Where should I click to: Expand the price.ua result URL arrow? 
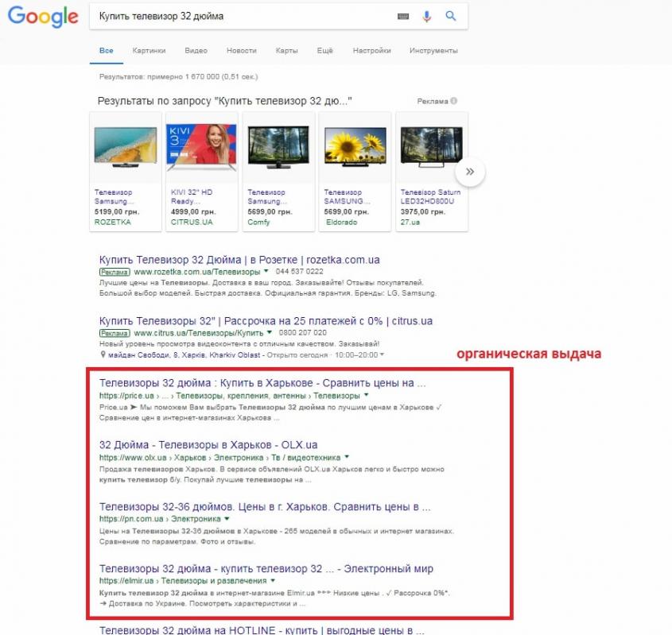click(367, 395)
